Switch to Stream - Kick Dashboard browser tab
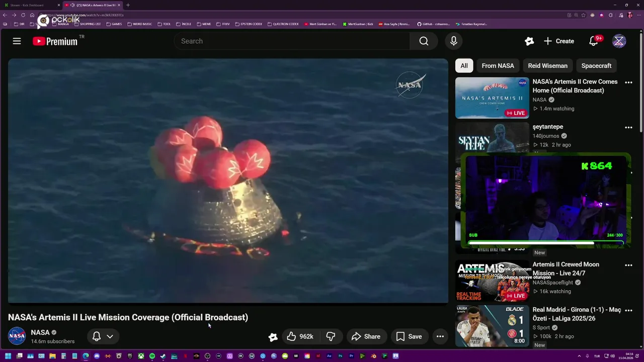 [30, 5]
